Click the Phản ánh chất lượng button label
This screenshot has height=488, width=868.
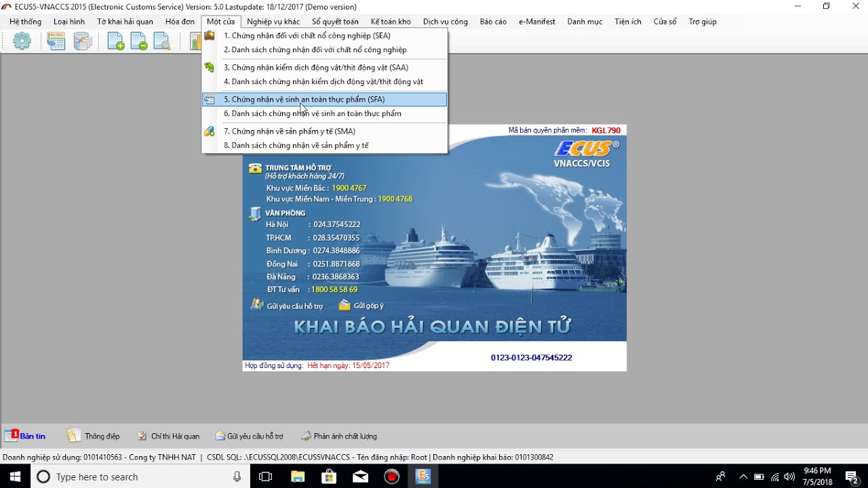coord(345,436)
